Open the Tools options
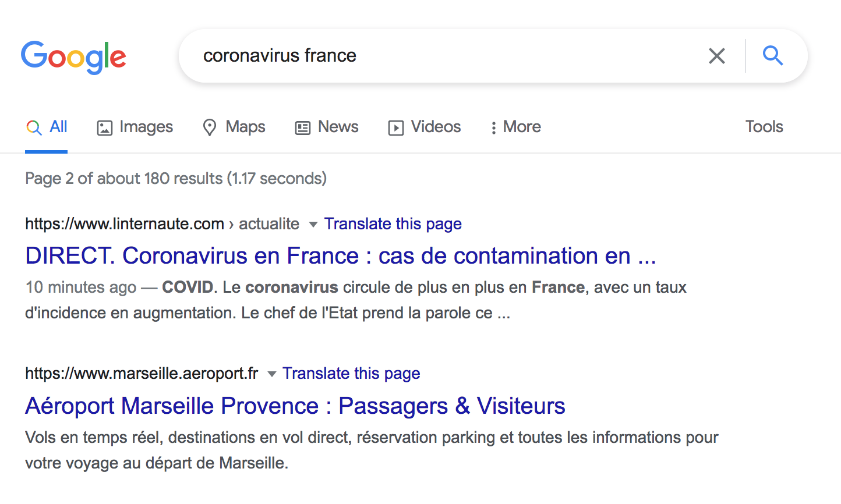 pos(764,127)
